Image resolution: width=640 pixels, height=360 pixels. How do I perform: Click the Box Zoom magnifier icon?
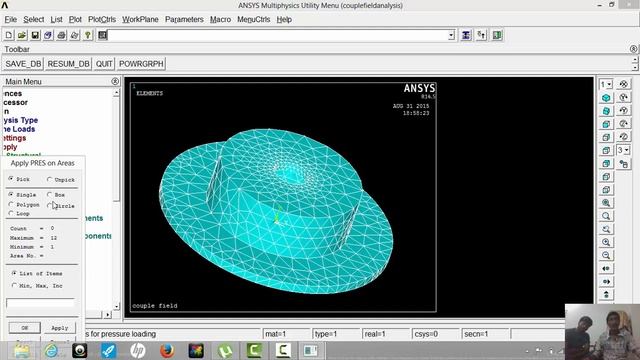(606, 216)
